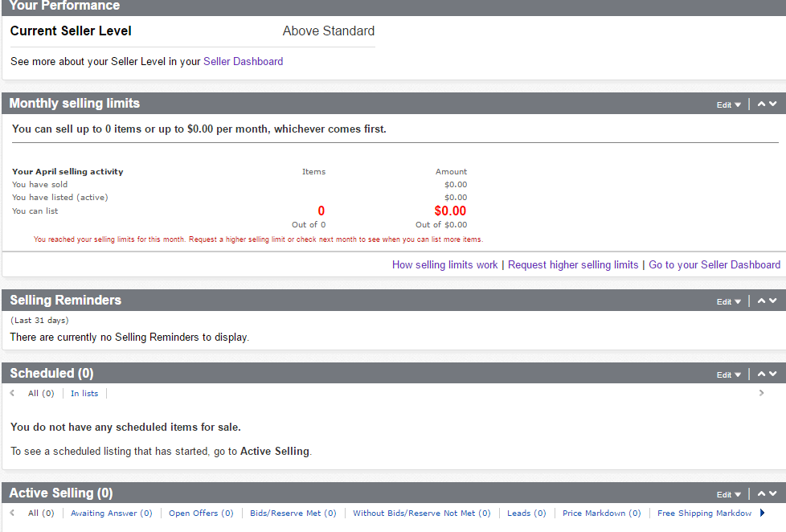Open Request higher selling limits link
The height and width of the screenshot is (532, 786).
[573, 264]
